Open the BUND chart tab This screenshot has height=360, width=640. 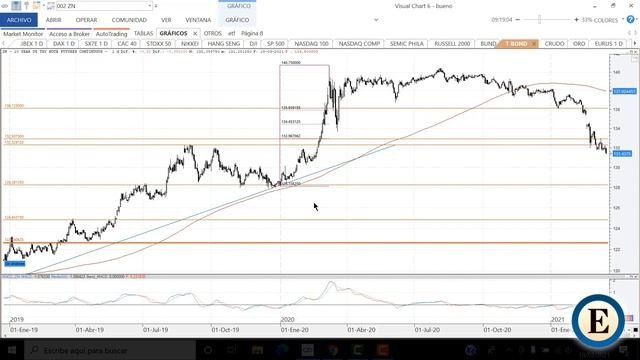[x=488, y=44]
